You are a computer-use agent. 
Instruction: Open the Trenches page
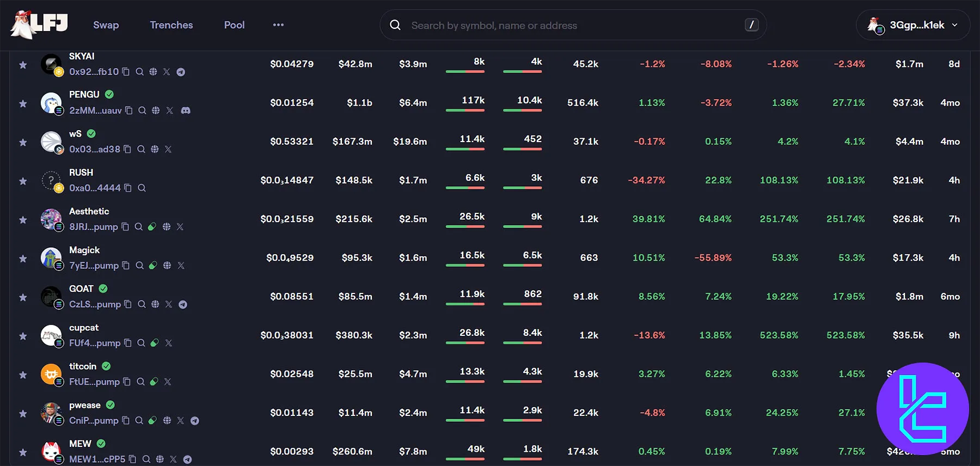(171, 25)
